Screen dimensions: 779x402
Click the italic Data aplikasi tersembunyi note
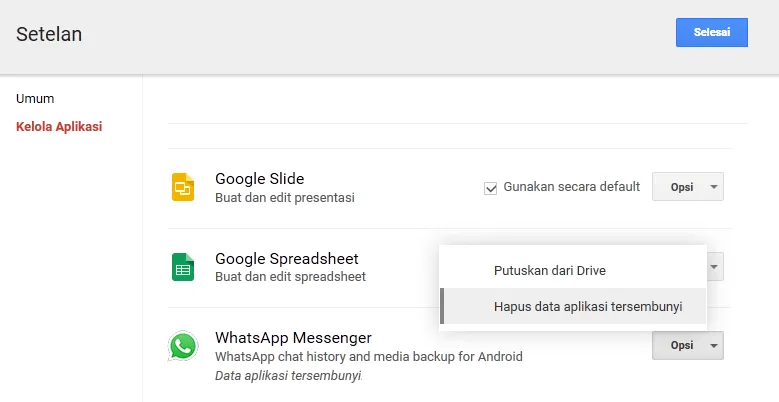coord(288,376)
